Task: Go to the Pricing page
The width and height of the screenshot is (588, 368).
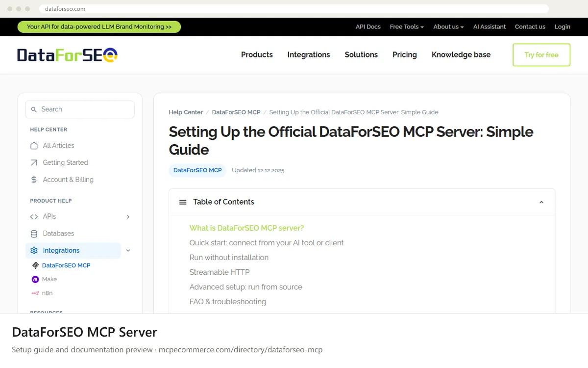Action: (x=405, y=55)
